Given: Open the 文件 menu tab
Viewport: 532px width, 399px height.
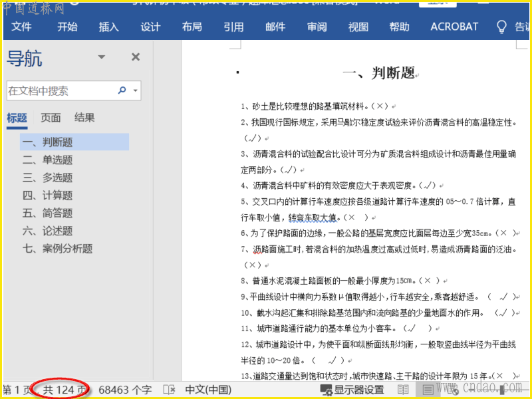Looking at the screenshot, I should (x=21, y=27).
